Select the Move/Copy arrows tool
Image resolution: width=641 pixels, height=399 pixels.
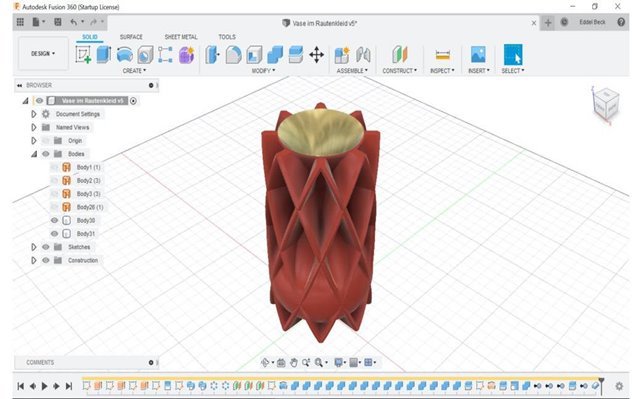(316, 55)
